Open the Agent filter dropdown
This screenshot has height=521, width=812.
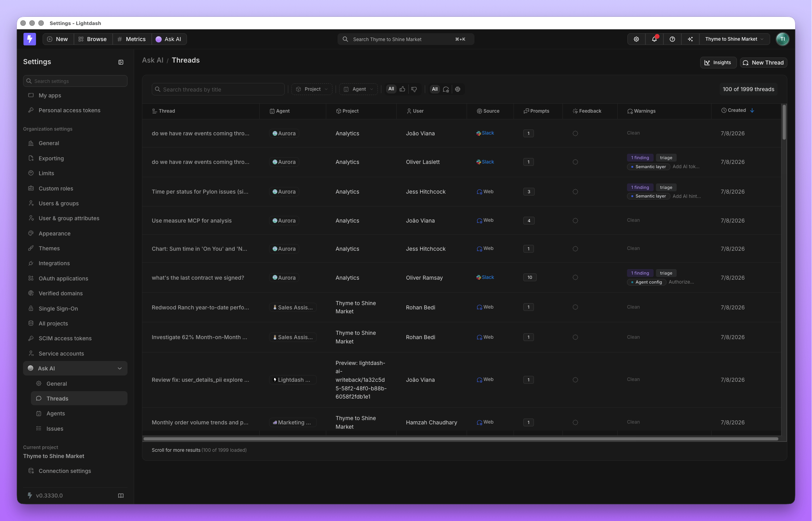click(x=358, y=89)
